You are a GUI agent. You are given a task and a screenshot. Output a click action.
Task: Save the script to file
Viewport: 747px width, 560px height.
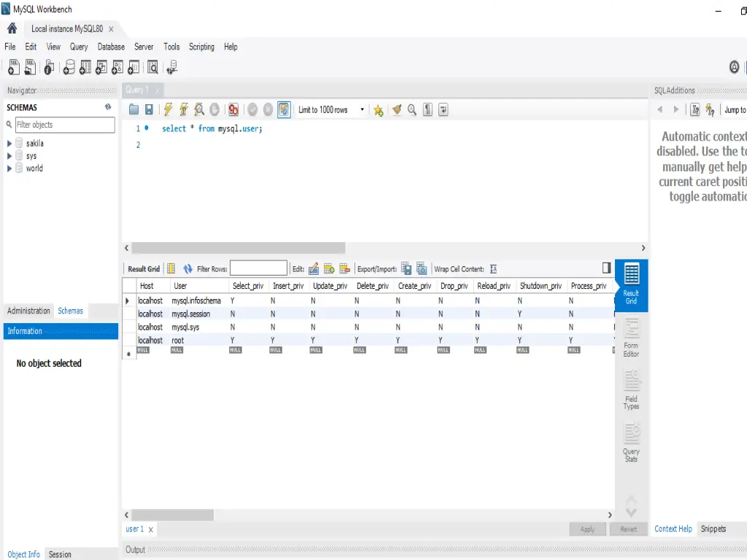point(149,110)
